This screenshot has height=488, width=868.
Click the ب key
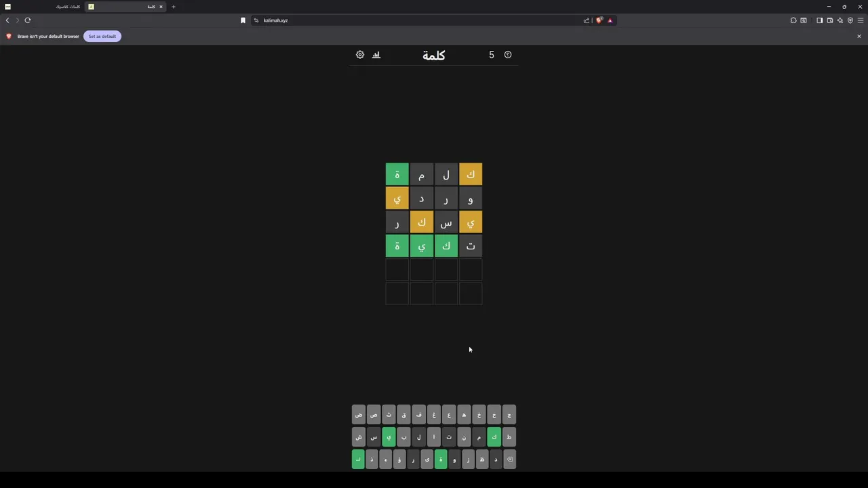click(x=403, y=437)
